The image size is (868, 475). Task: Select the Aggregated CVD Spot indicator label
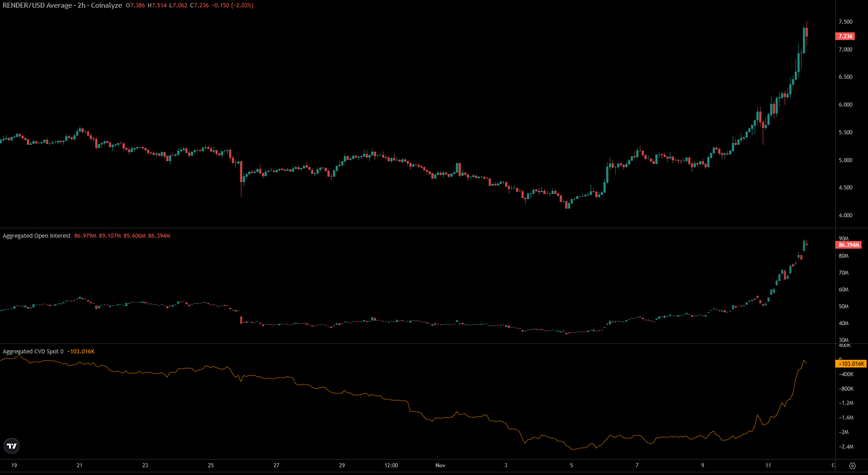pos(33,352)
